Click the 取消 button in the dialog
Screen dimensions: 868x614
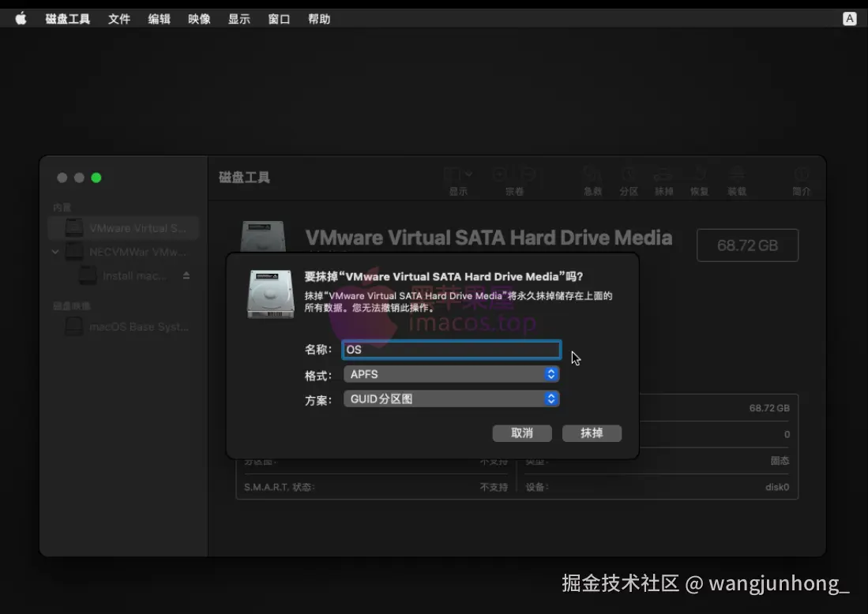coord(522,432)
